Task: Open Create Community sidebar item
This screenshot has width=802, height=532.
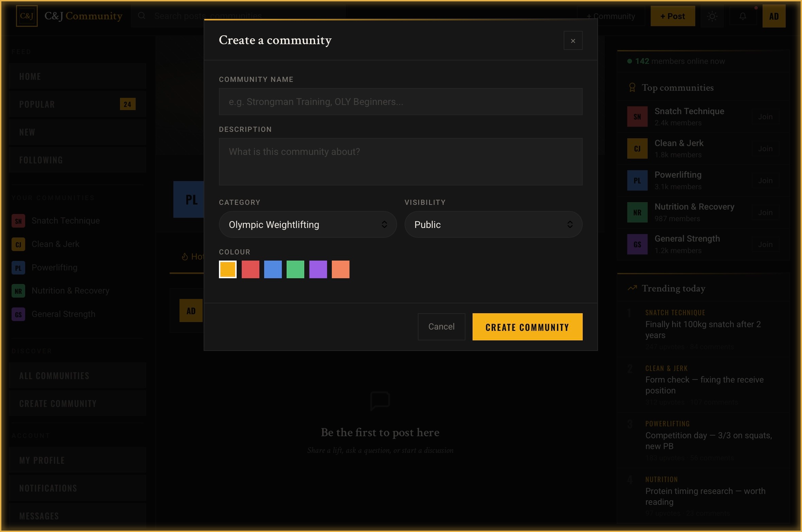Action: point(78,404)
